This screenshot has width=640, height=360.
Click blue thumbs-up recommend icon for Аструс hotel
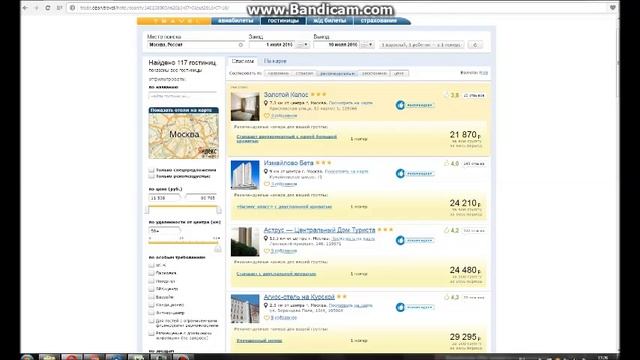(x=400, y=240)
